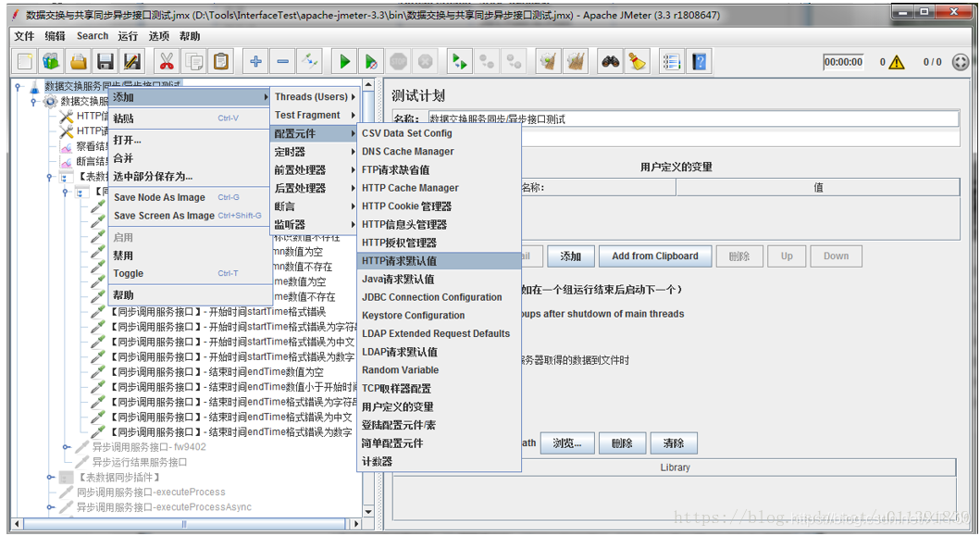Click the yellow warning triangle icon
The height and width of the screenshot is (536, 980).
[x=897, y=62]
